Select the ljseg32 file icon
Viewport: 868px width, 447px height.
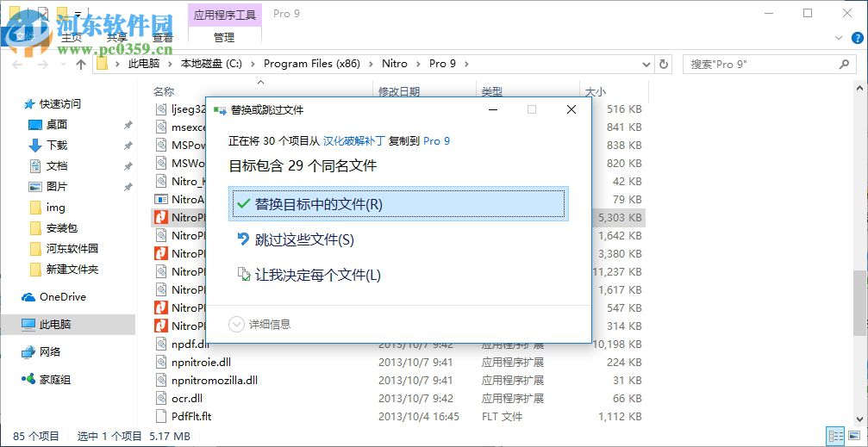161,109
